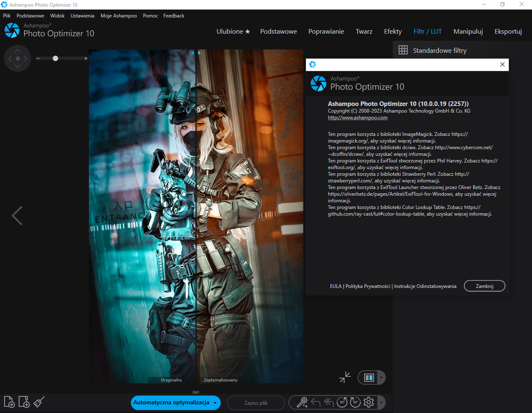Click the split-view divider handle arrows
Viewport: 532px width, 413px height.
(196, 53)
